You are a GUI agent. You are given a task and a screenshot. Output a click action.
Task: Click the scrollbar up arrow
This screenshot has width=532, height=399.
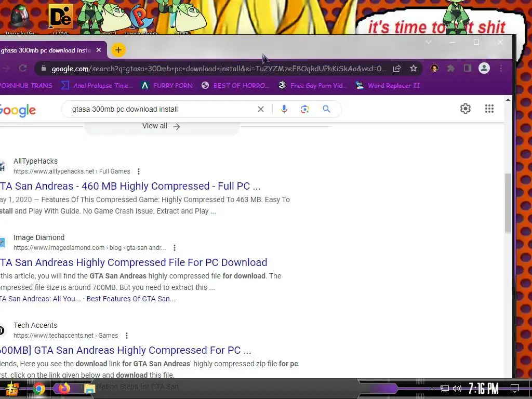508,100
